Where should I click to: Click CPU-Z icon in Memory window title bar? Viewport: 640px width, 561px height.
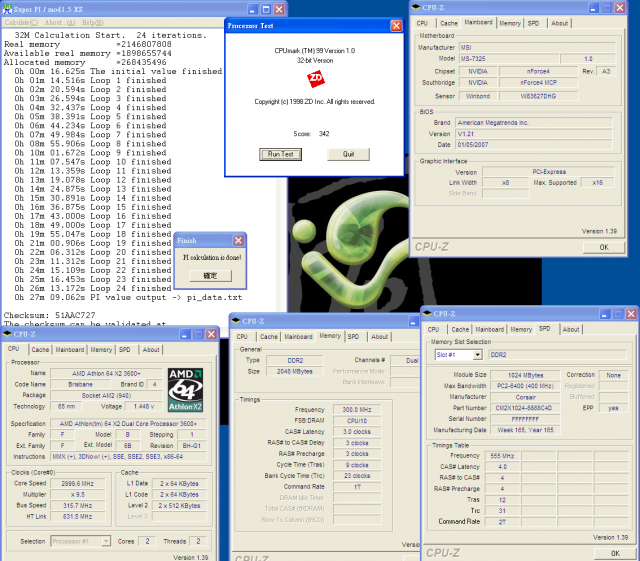pos(236,321)
